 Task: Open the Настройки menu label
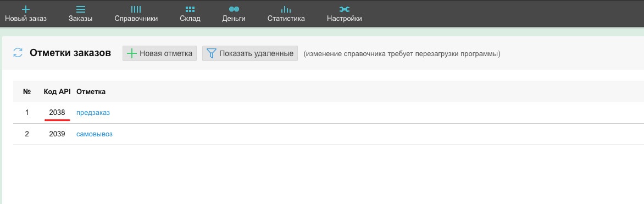click(344, 19)
